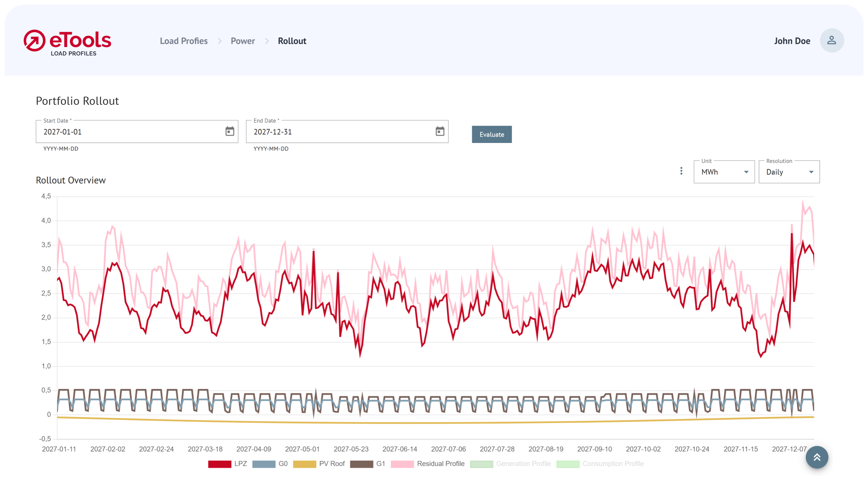Open the Start Date calendar picker
This screenshot has height=493, width=868.
pos(230,131)
